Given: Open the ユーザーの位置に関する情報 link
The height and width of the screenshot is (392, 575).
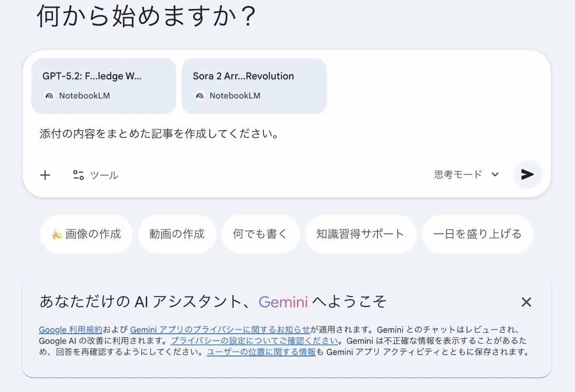Looking at the screenshot, I should 261,352.
